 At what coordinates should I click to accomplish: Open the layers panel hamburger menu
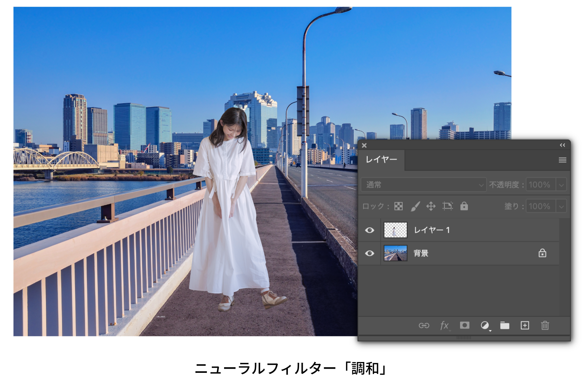(x=562, y=160)
